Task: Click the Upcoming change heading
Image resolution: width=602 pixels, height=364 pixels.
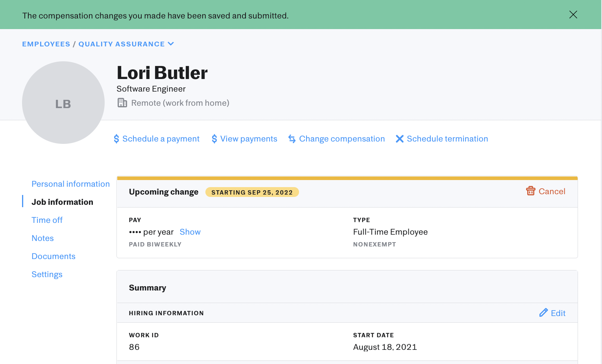Action: click(x=164, y=192)
